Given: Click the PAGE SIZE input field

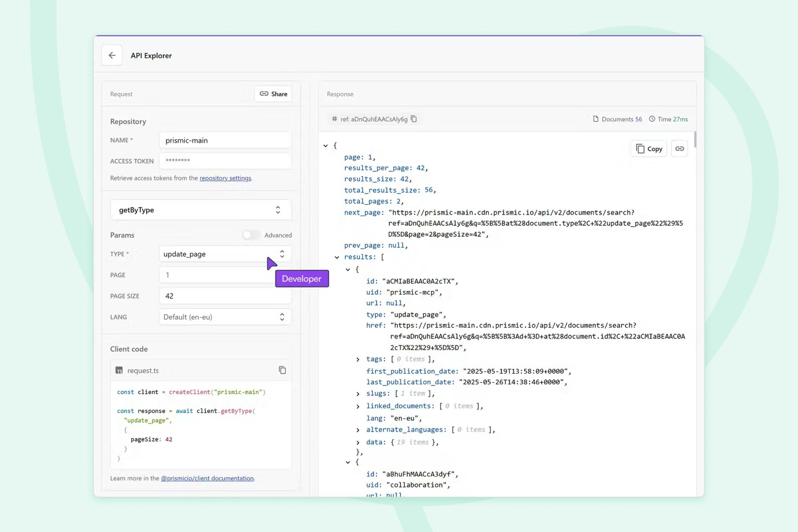Looking at the screenshot, I should coord(225,296).
